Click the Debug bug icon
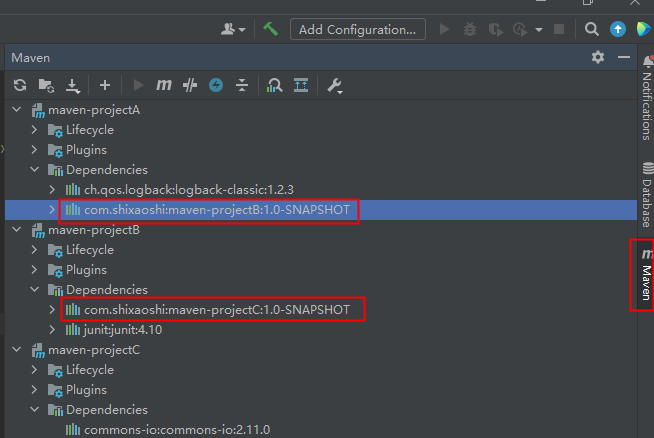 click(470, 29)
